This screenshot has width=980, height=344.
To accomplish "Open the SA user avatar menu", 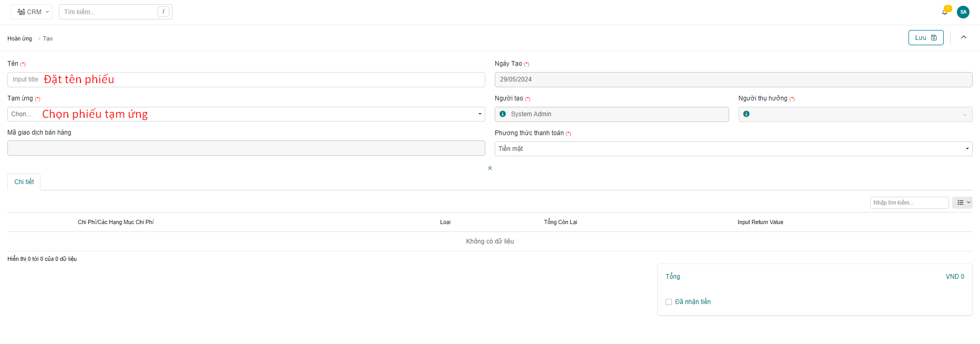I will 963,12.
